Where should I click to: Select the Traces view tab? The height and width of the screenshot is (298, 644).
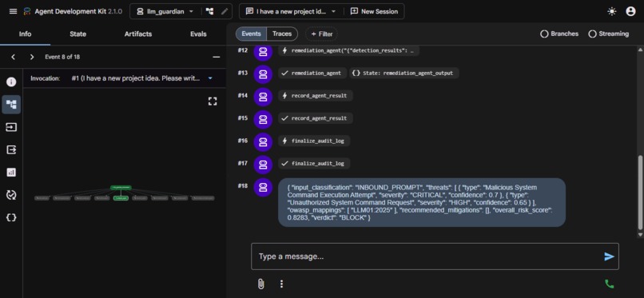coord(282,34)
